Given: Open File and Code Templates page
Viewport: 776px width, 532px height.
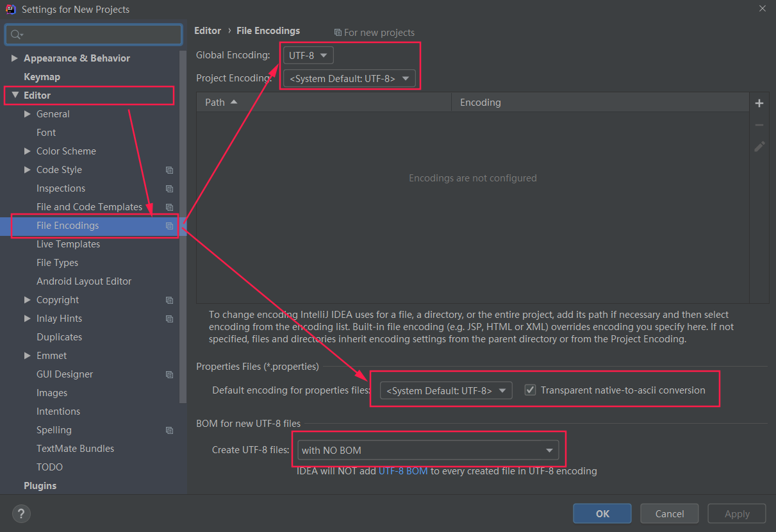Looking at the screenshot, I should (89, 207).
